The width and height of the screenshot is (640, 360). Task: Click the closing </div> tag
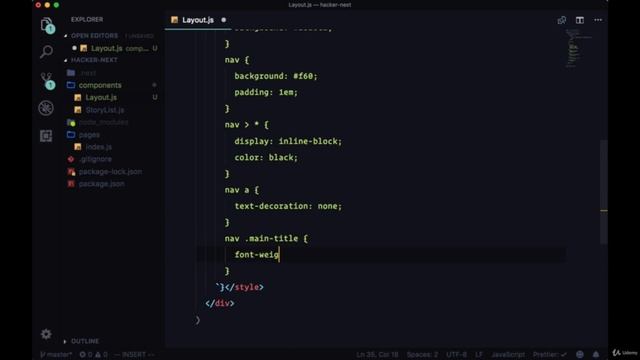220,303
